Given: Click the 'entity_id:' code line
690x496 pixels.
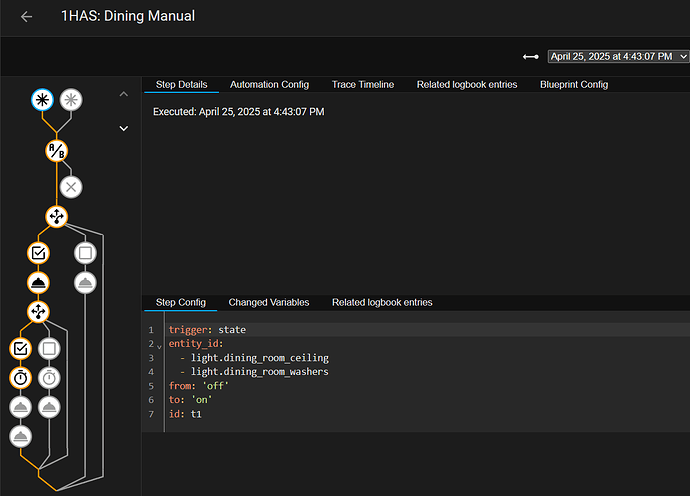Looking at the screenshot, I should click(x=196, y=344).
